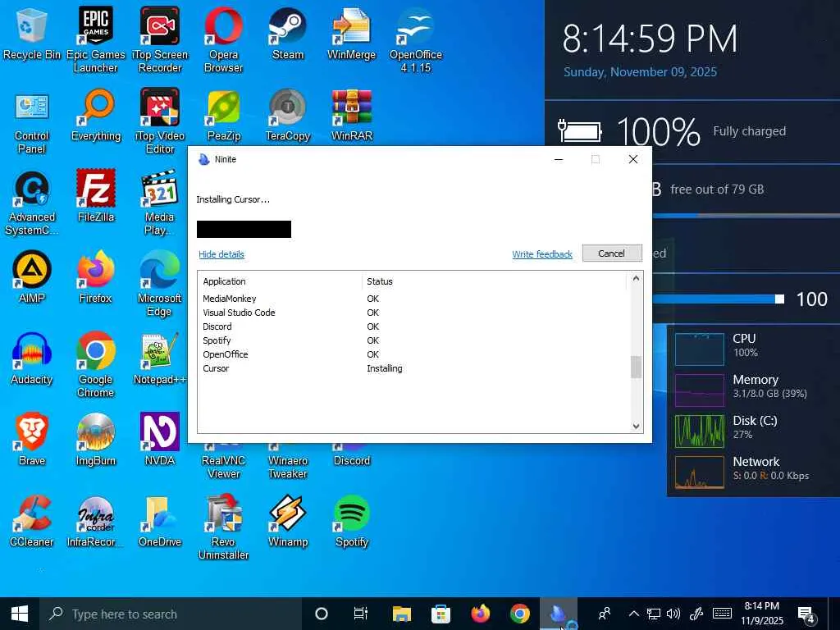Select the Opera Browser desktop icon

(223, 39)
